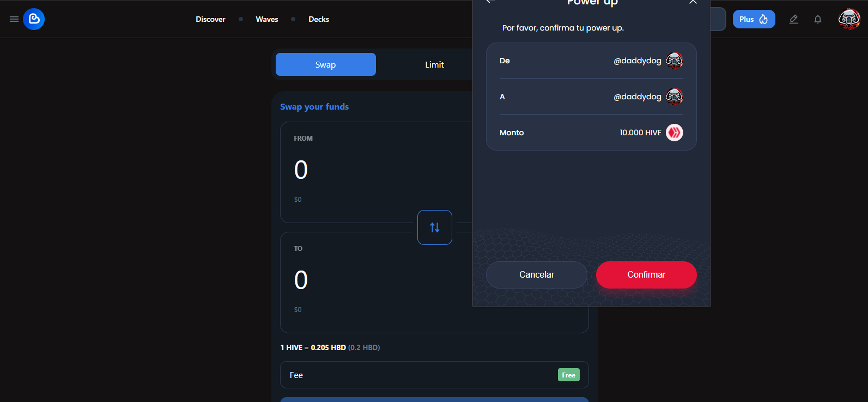This screenshot has height=402, width=868.
Task: Click the 10.000 HIVE amount
Action: click(x=640, y=133)
